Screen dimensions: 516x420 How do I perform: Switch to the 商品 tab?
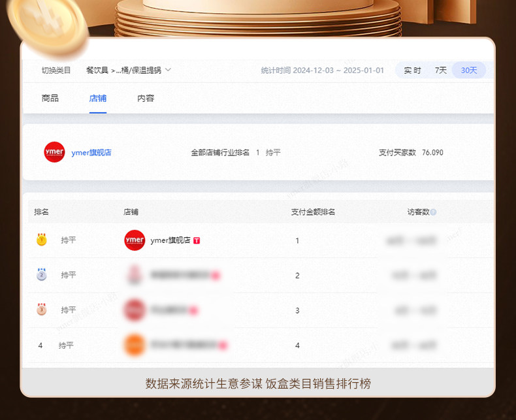tap(50, 98)
